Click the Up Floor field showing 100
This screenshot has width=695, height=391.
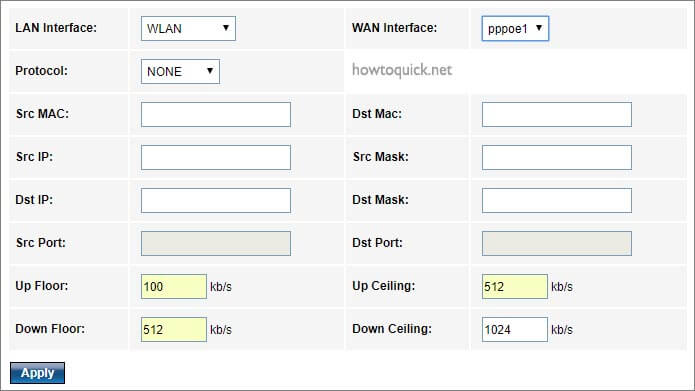tap(174, 286)
